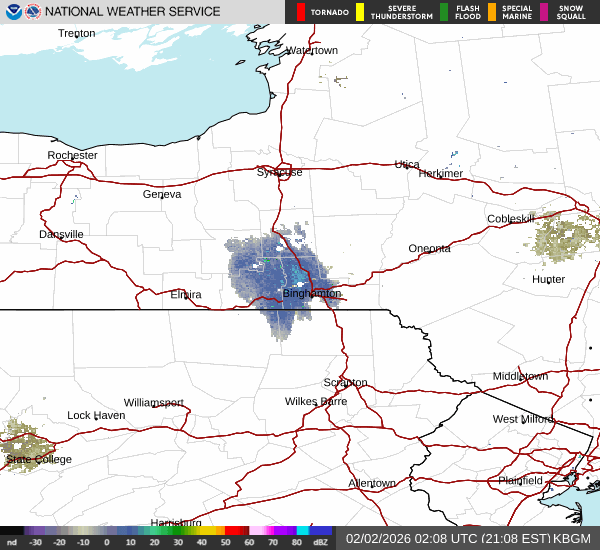This screenshot has width=600, height=550.
Task: Click the KBGM radar timestamp
Action: [x=469, y=538]
